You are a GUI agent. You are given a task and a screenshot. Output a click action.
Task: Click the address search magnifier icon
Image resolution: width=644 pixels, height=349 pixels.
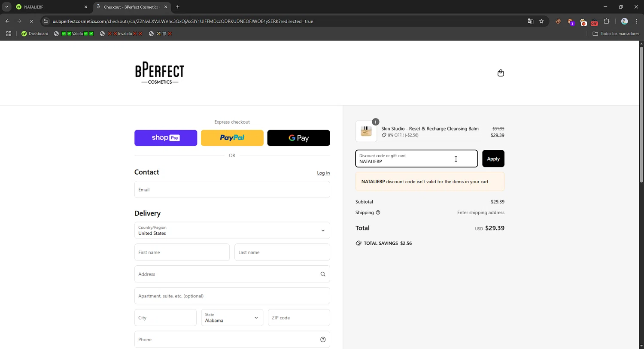point(323,274)
